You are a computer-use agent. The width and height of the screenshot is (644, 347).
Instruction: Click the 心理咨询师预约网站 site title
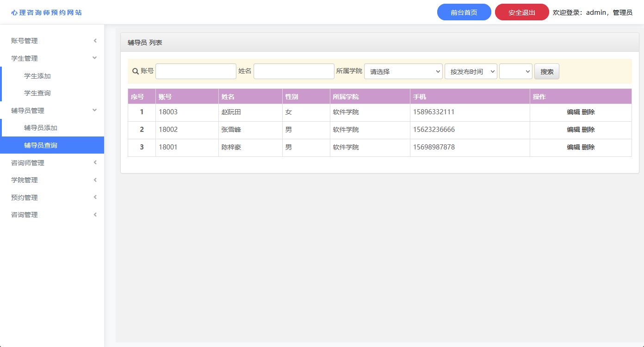click(x=47, y=12)
